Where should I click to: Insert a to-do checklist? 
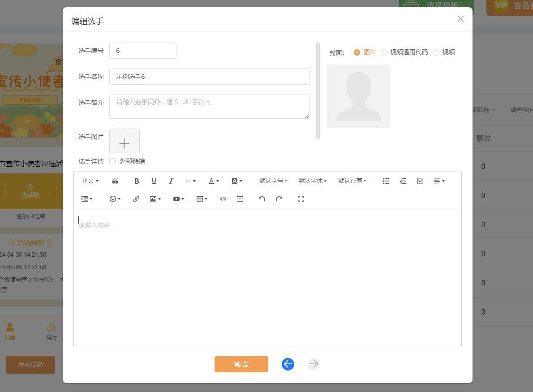[x=420, y=181]
